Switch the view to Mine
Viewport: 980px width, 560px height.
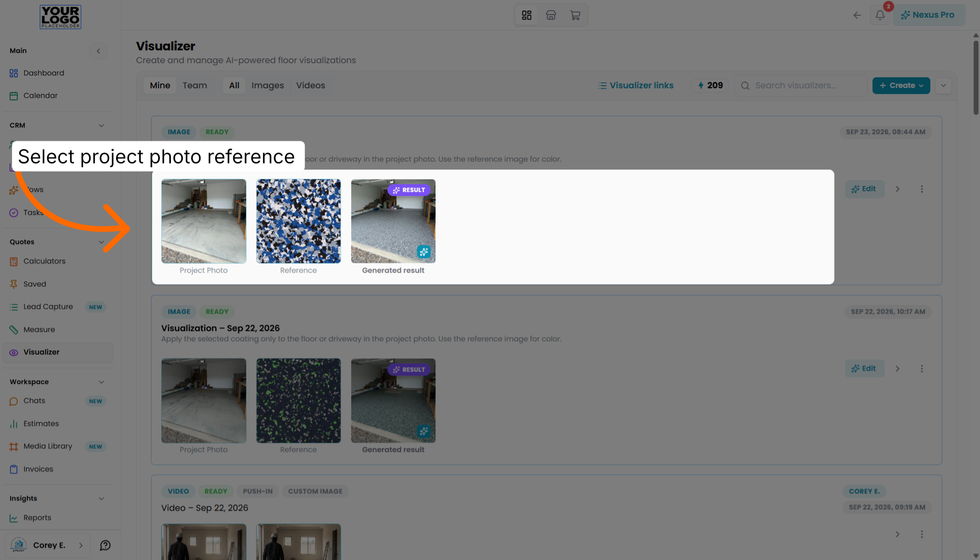click(x=160, y=85)
